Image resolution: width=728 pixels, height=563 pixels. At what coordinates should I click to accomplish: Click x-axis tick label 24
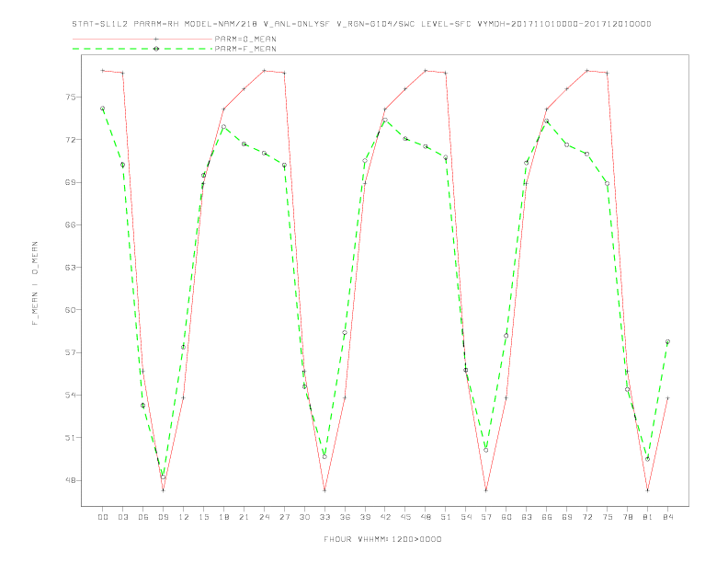click(264, 517)
